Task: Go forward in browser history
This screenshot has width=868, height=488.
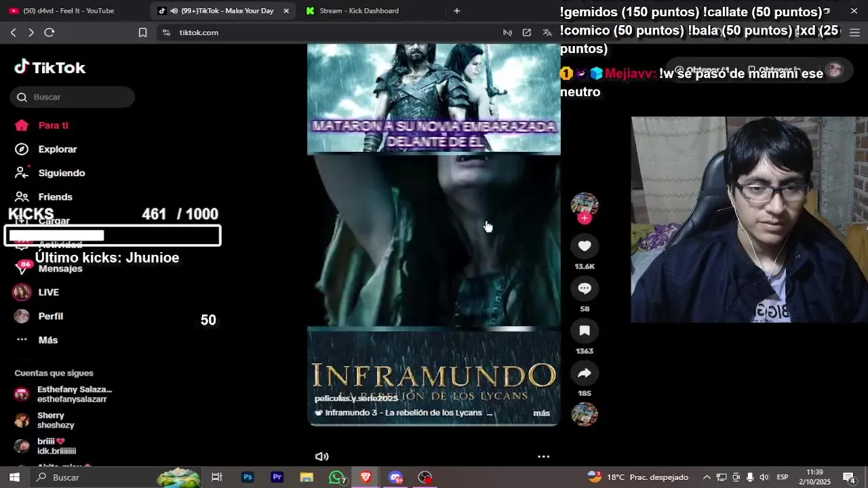Action: 31,33
